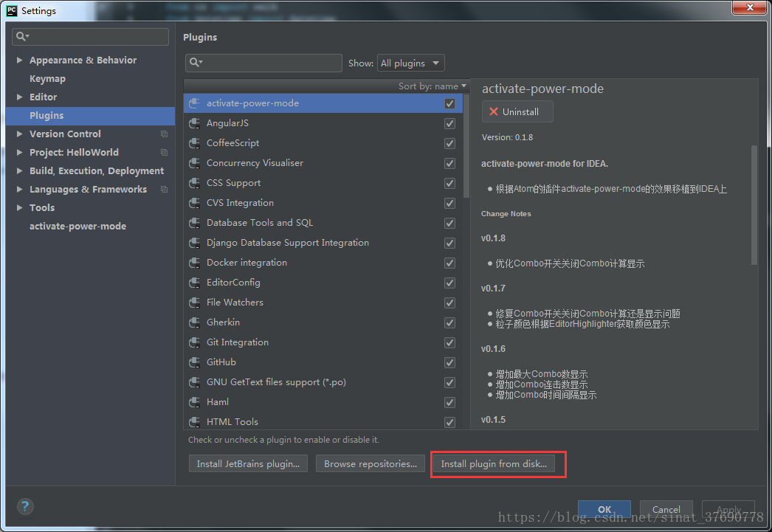Open activate-power-mode settings page in sidebar
This screenshot has width=772, height=532.
(x=77, y=227)
